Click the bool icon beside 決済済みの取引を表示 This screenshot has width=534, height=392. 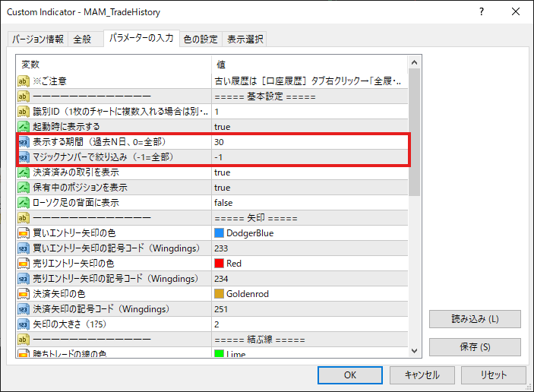click(x=23, y=172)
